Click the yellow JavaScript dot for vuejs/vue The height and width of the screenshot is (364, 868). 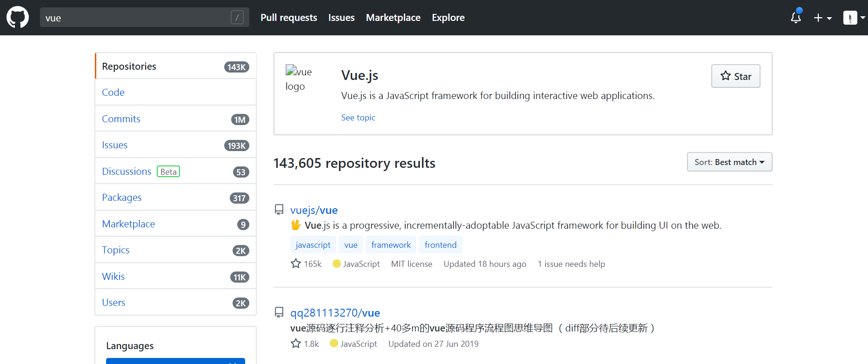pos(337,264)
